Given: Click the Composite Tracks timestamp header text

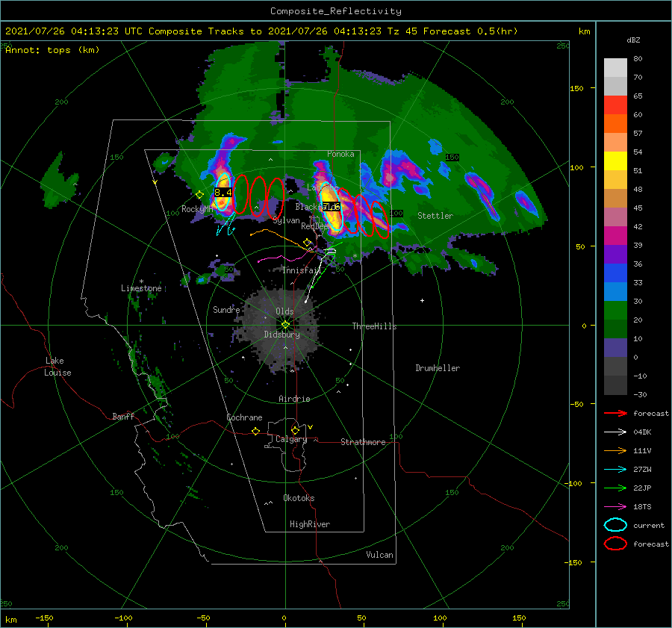Looking at the screenshot, I should coord(261,31).
